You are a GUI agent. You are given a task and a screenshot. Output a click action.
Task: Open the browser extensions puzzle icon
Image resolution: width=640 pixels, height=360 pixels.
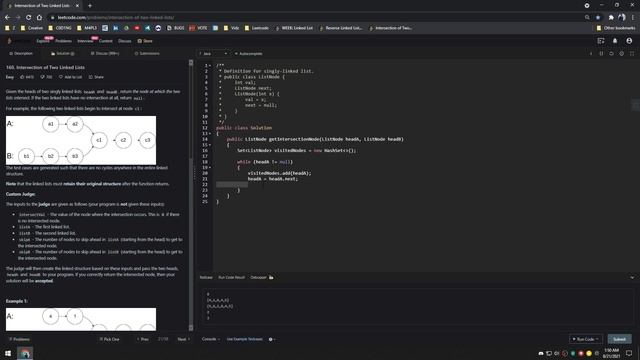coord(611,18)
